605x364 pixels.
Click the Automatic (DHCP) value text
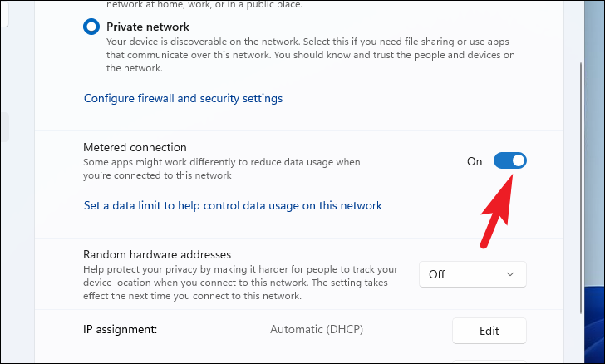[x=317, y=330]
